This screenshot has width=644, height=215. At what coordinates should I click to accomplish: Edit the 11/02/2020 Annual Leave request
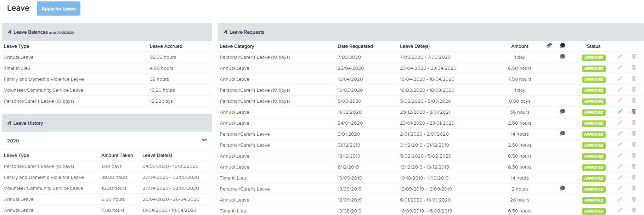pos(620,112)
